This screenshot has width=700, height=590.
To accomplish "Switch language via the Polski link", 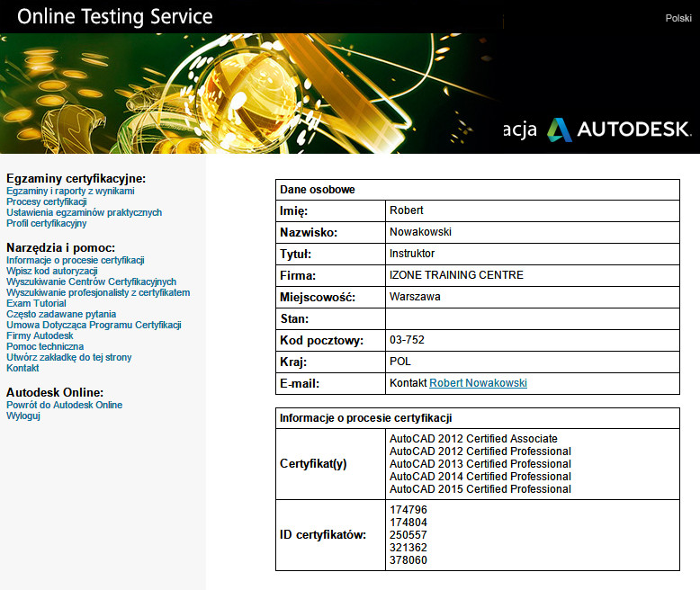I will 678,18.
